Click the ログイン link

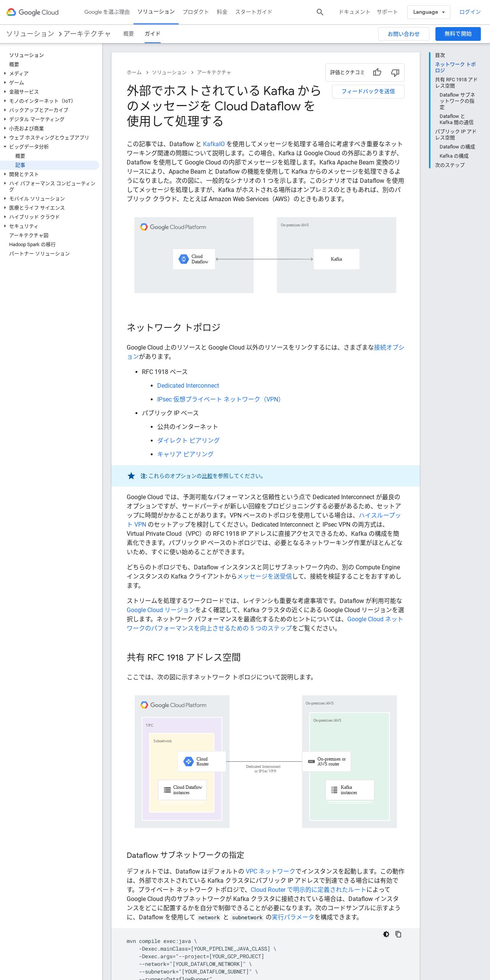[470, 12]
